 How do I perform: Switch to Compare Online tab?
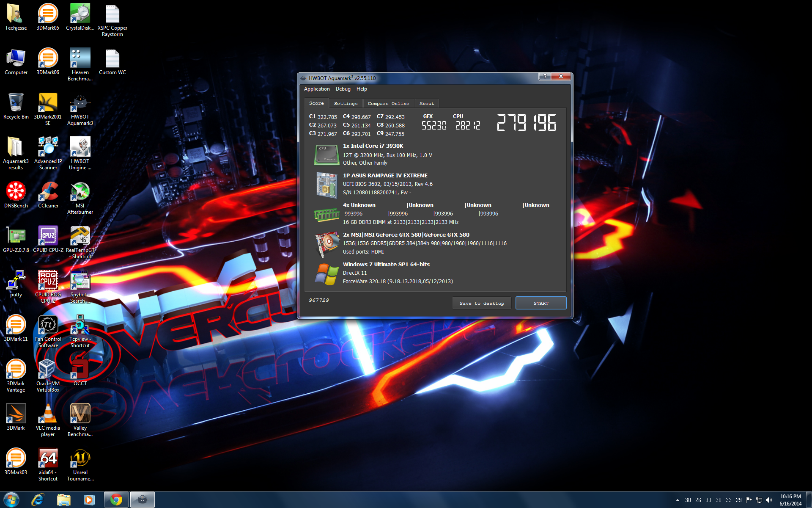click(x=388, y=103)
